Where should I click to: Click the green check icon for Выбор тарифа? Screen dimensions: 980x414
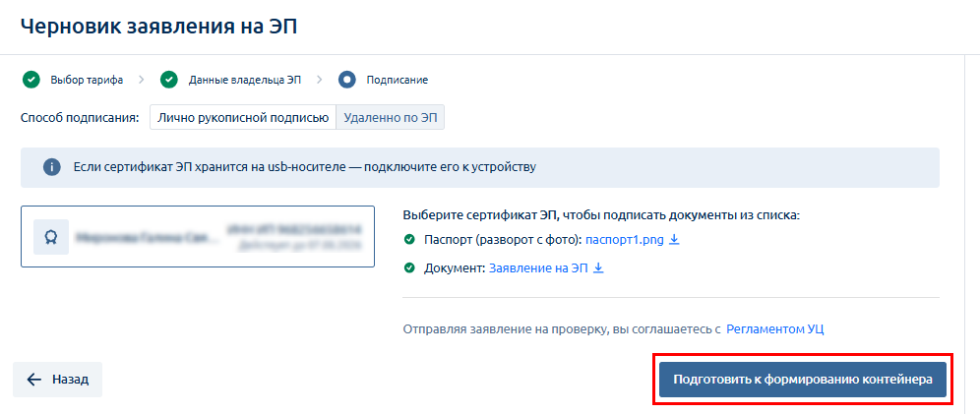(31, 80)
